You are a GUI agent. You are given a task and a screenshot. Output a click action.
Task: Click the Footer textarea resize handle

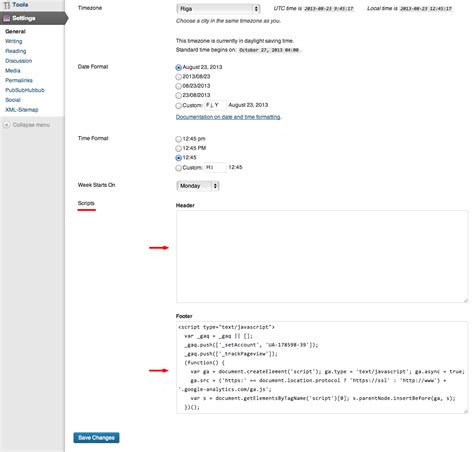[465, 411]
